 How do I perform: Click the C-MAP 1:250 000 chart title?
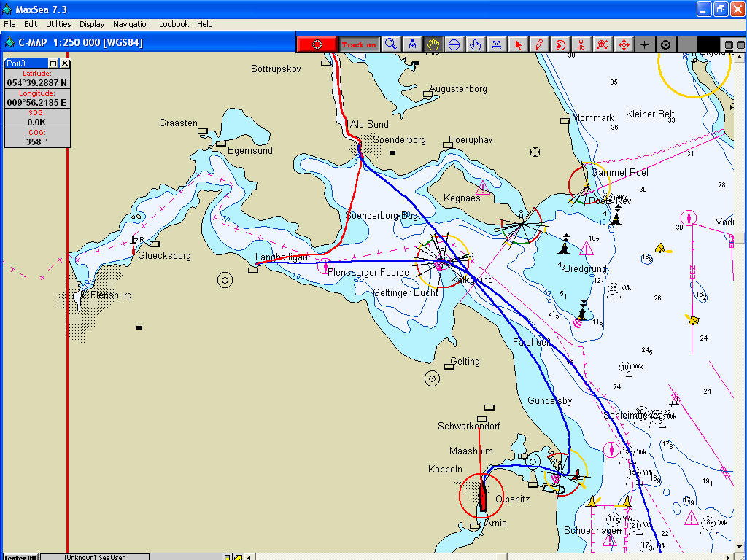[x=80, y=43]
